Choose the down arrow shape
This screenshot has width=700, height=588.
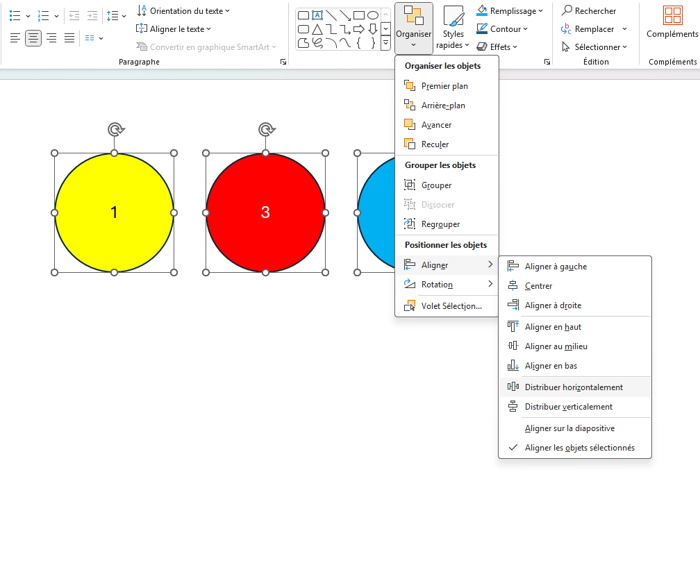[x=373, y=29]
